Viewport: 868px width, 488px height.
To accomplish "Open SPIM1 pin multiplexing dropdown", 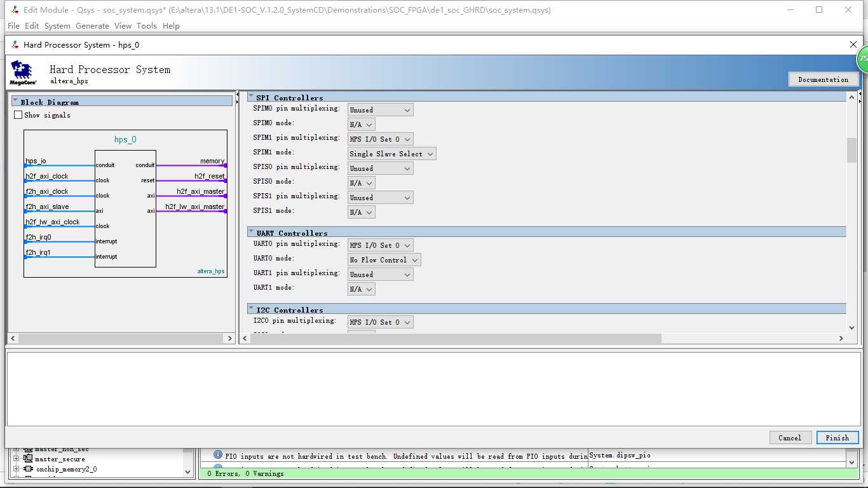I will 380,139.
